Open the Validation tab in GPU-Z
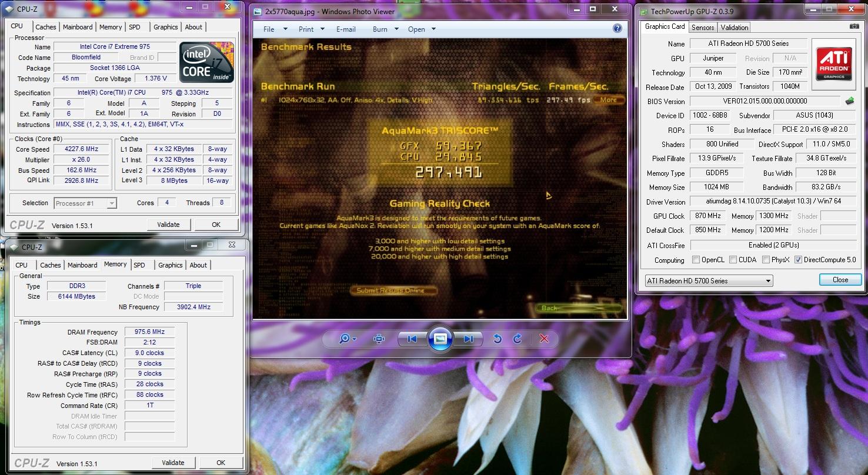 (x=735, y=28)
